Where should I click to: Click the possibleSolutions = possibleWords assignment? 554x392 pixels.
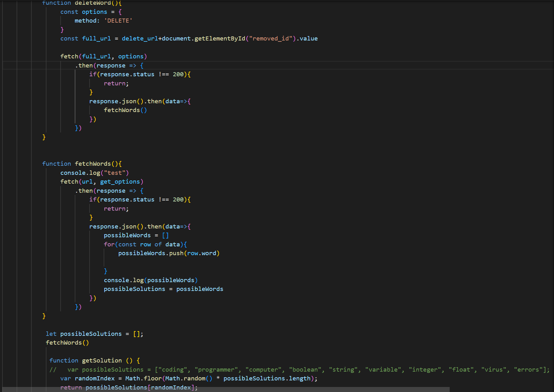(163, 289)
